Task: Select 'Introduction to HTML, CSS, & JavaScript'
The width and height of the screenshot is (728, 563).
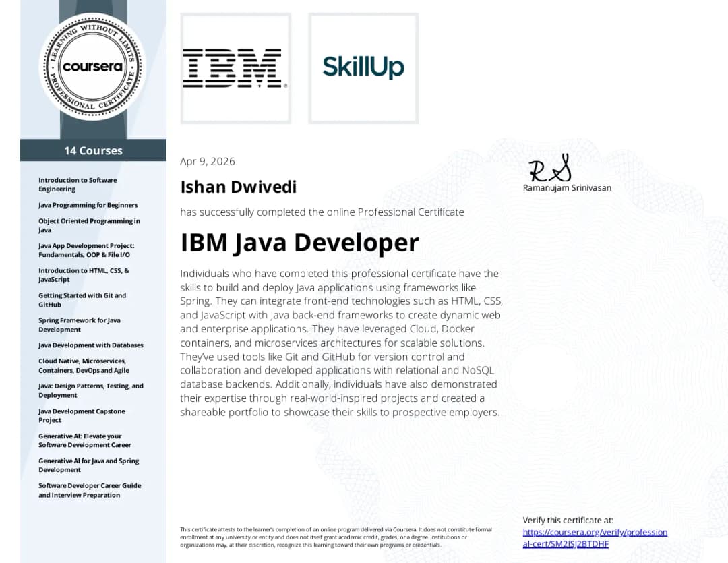Action: [84, 275]
